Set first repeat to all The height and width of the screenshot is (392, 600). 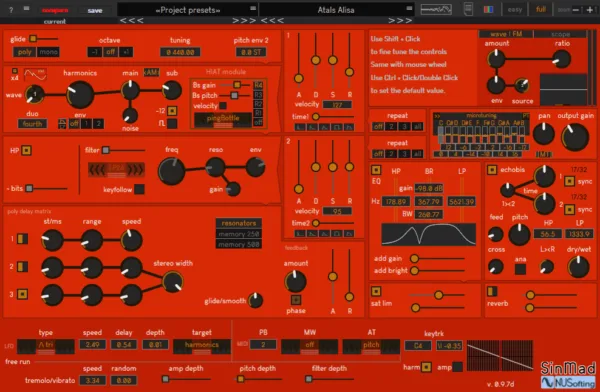417,127
